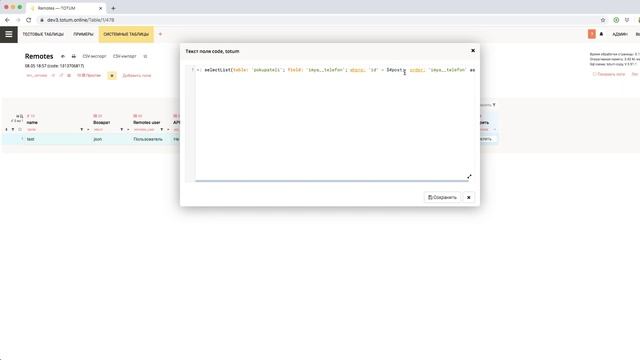Click the CSV-экспорт button
Screen dimensions: 640x360
point(94,56)
